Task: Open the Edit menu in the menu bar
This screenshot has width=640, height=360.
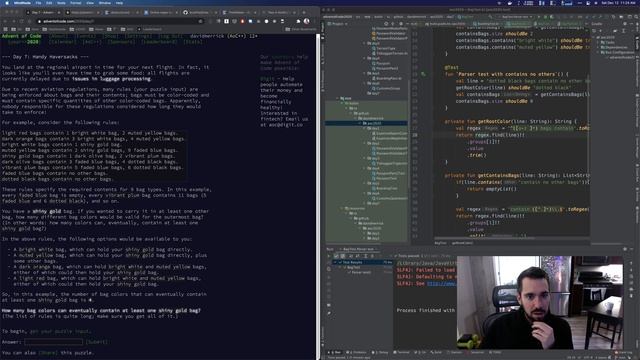Action: tap(49, 3)
